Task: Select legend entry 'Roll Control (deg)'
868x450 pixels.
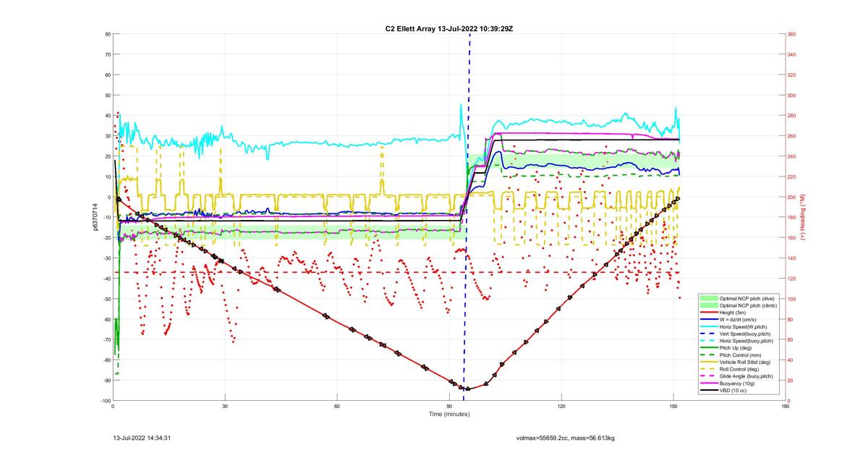Action: pos(739,369)
